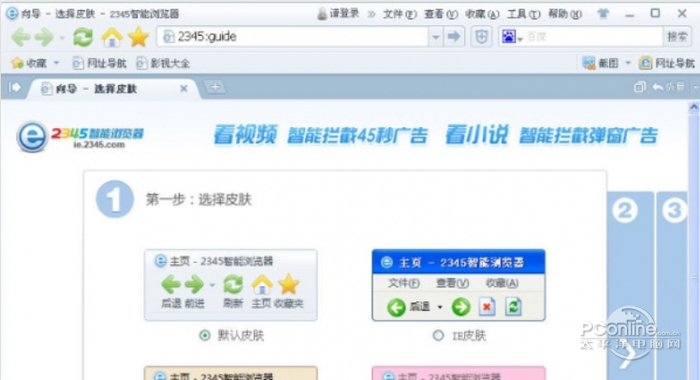
Task: Close the 向导 - 选择皮肤 tab
Action: tap(183, 89)
